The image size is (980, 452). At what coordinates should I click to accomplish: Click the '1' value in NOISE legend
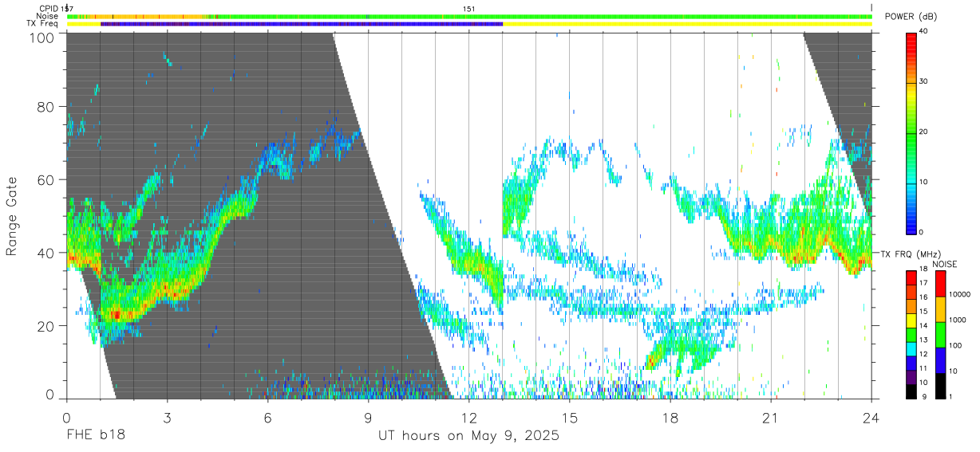[951, 396]
